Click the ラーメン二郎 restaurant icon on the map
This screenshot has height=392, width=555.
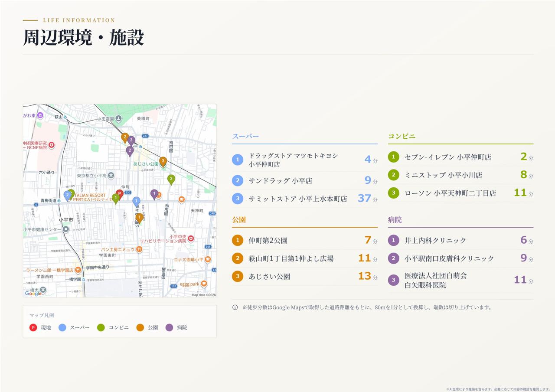pos(78,270)
